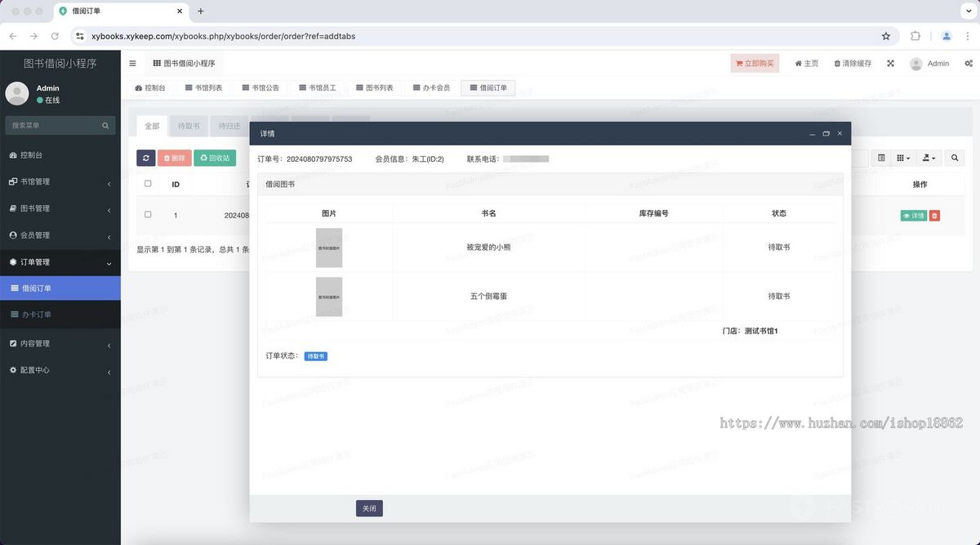The width and height of the screenshot is (980, 545).
Task: Click the 关闭 button in the detail dialog
Action: click(x=368, y=507)
